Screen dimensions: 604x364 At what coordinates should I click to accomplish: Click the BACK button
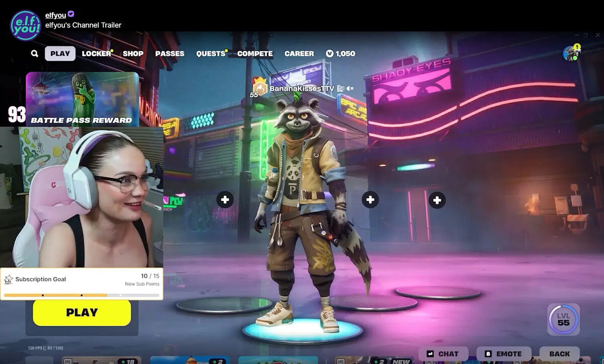(x=559, y=353)
